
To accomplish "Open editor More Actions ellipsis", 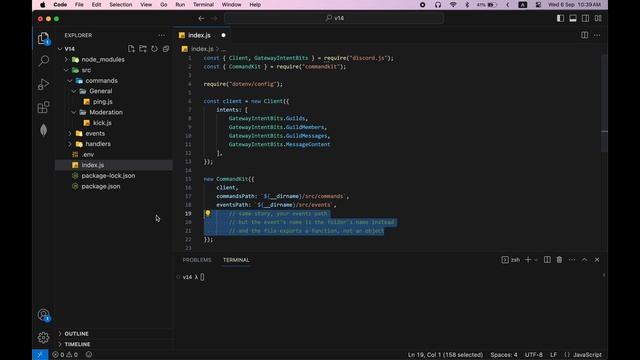I will [x=597, y=36].
